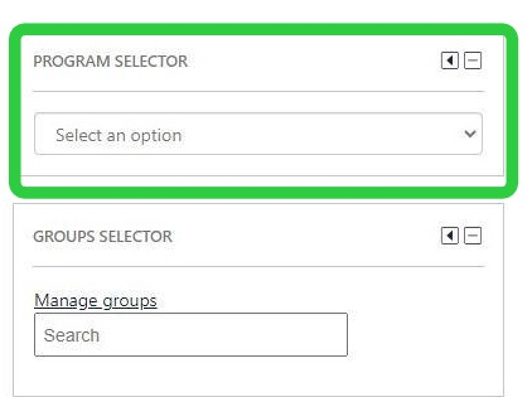Viewport: 532px width, 397px height.
Task: Open the "Select an option" program dropdown
Action: 258,134
